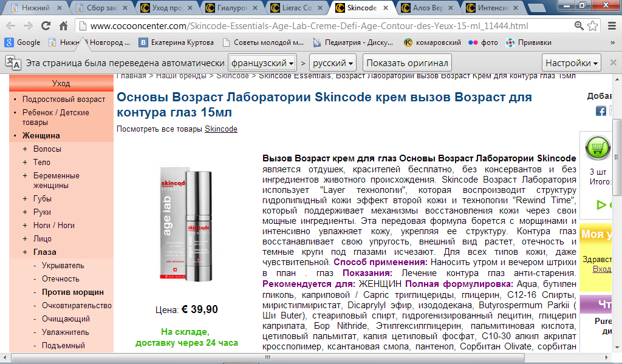This screenshot has width=622, height=364.
Task: Open the Отечность subcategory
Action: point(61,279)
